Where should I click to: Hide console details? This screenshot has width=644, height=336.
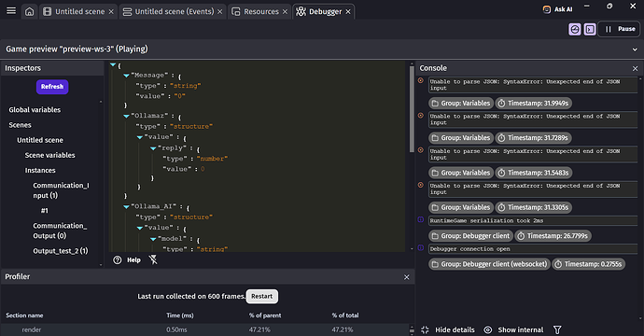pos(448,329)
